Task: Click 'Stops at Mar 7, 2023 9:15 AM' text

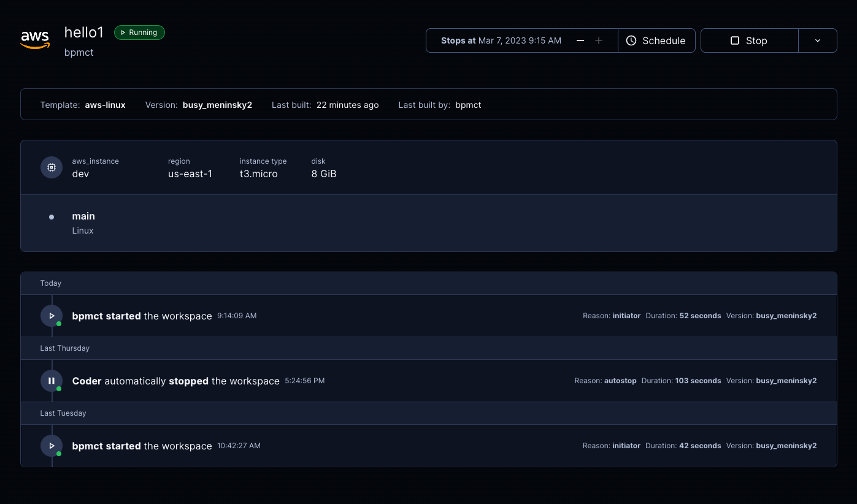Action: tap(501, 40)
